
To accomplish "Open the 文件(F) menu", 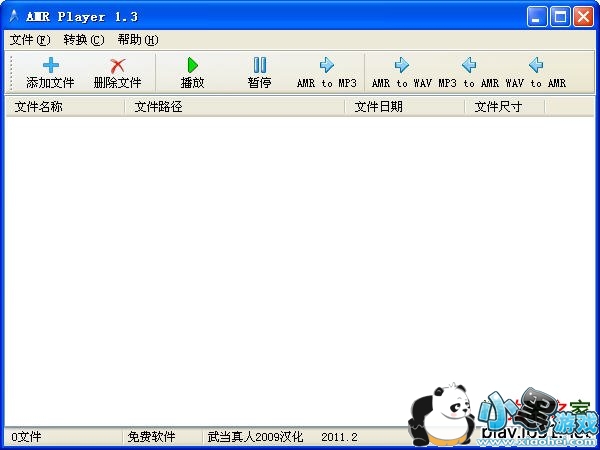I will click(x=29, y=40).
